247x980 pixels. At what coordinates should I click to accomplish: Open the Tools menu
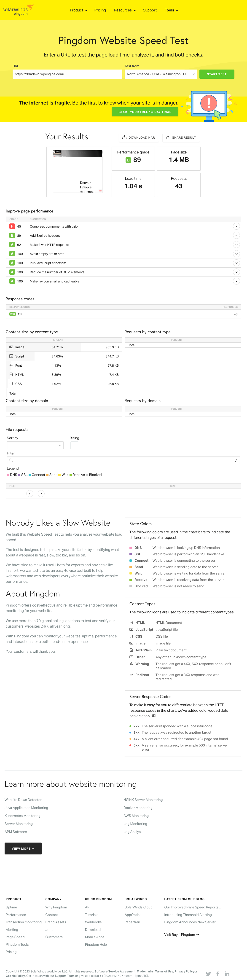(x=171, y=10)
